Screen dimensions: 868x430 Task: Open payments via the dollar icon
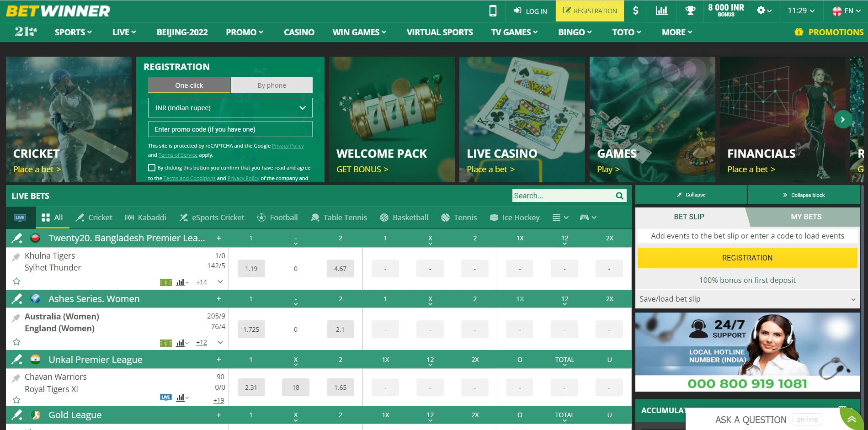pyautogui.click(x=635, y=11)
